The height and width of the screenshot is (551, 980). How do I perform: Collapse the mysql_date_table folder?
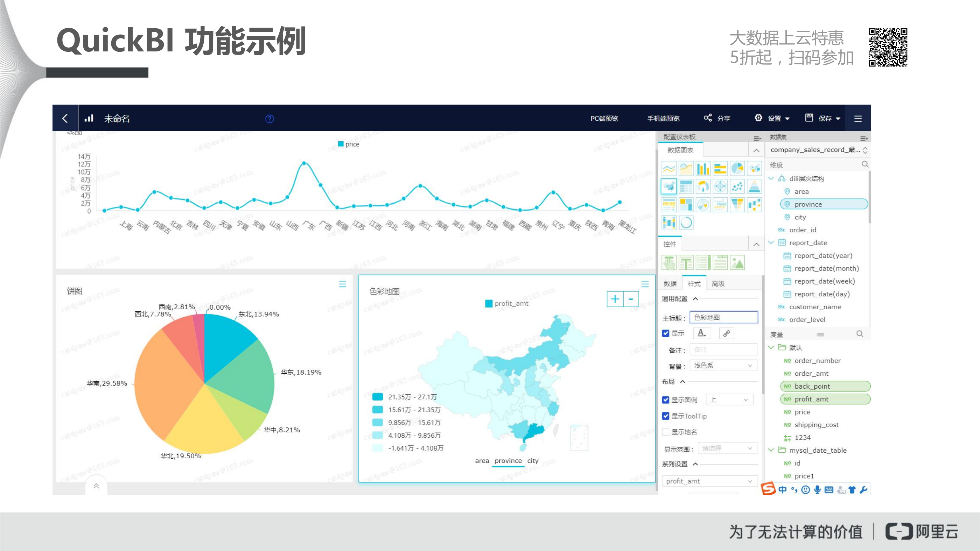coord(771,450)
